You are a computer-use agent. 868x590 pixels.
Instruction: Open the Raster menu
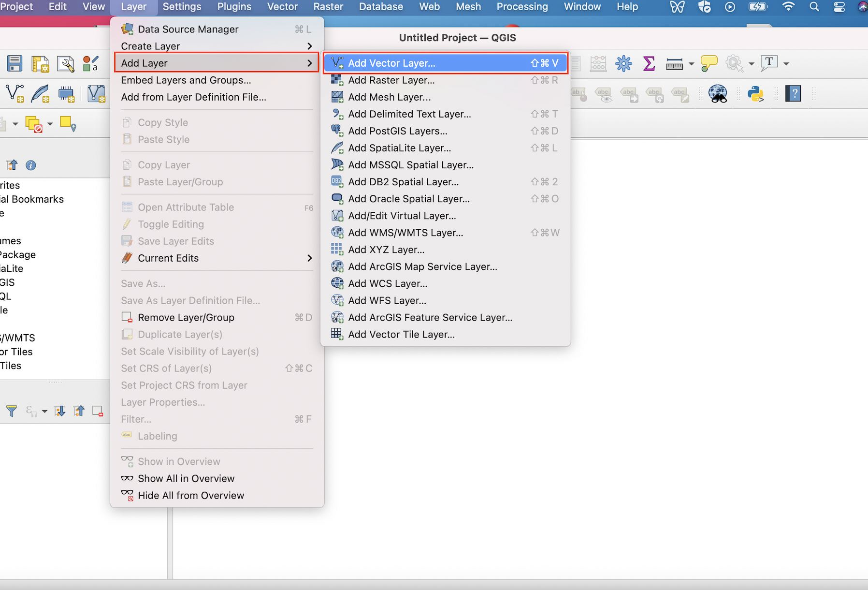[x=329, y=7]
